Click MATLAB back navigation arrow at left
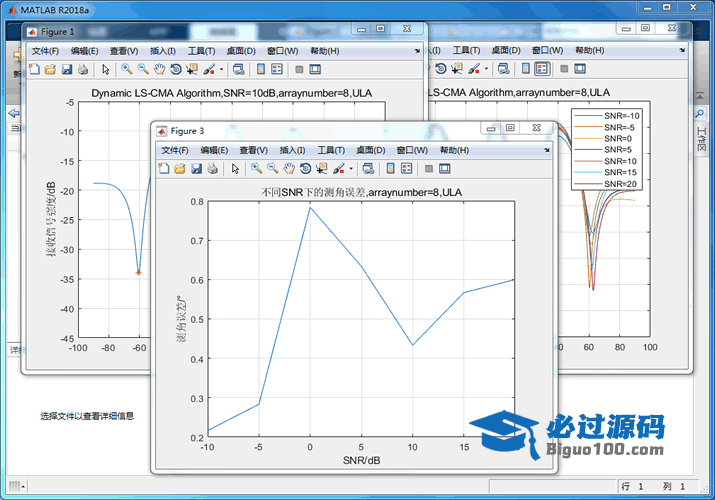 pyautogui.click(x=13, y=113)
